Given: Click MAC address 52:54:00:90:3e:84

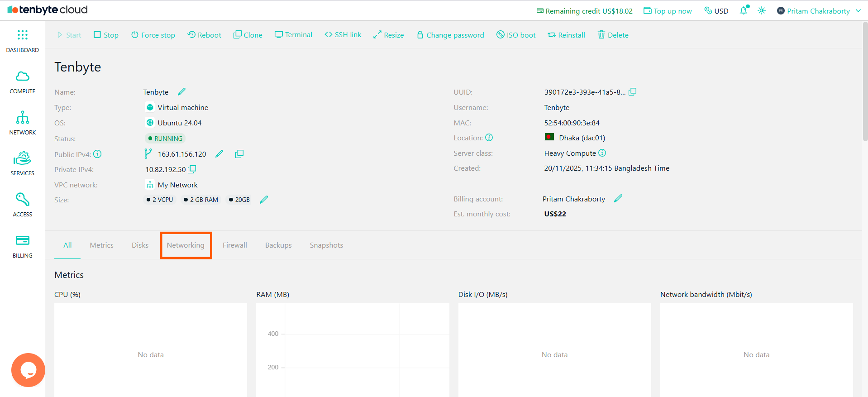Looking at the screenshot, I should coord(572,123).
